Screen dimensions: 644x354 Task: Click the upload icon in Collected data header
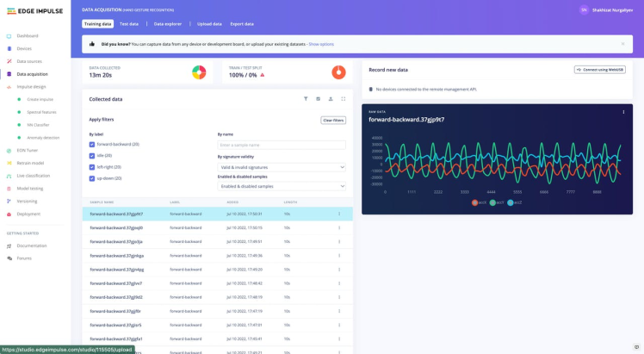click(331, 99)
